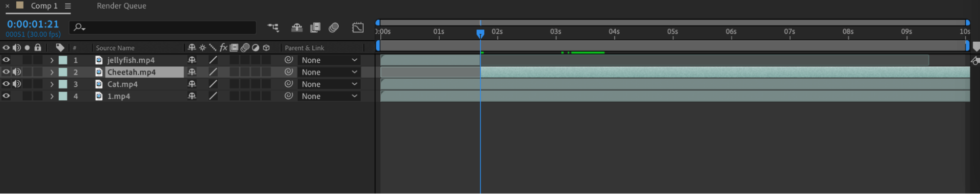Open the Composition Mini-Flowchart

[x=273, y=27]
